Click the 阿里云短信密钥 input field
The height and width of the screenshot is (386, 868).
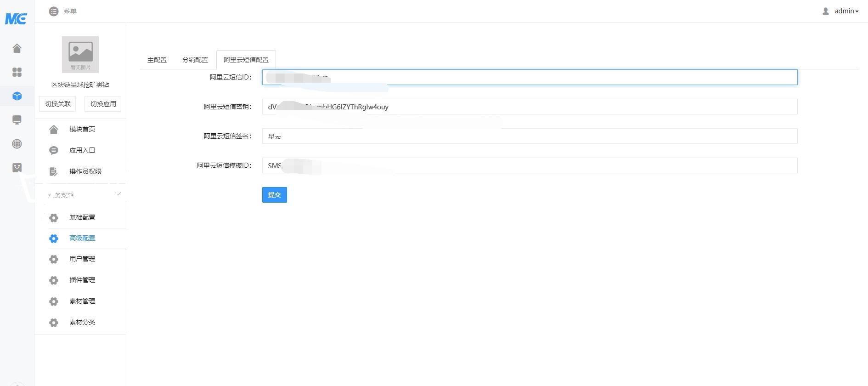coord(530,107)
